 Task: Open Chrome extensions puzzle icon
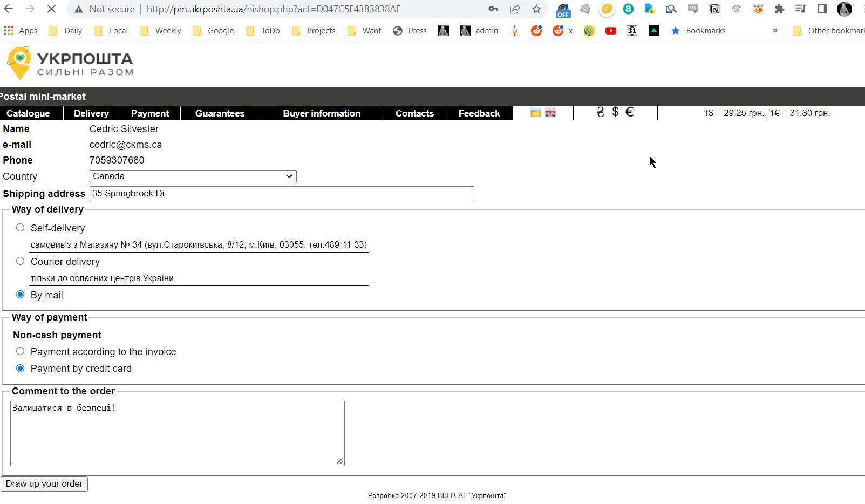click(779, 9)
